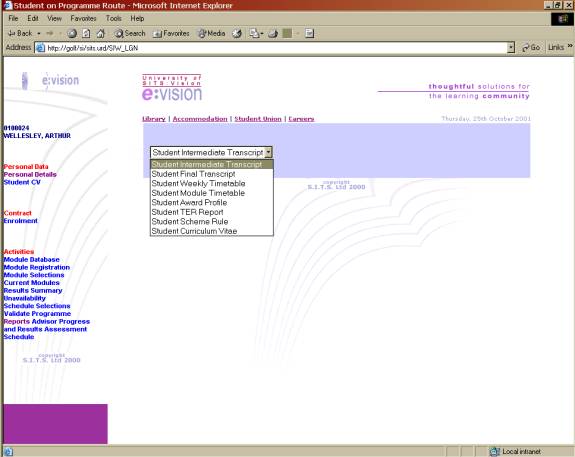Click the Go button arrow
Viewport: 575px width, 457px height.
click(531, 47)
